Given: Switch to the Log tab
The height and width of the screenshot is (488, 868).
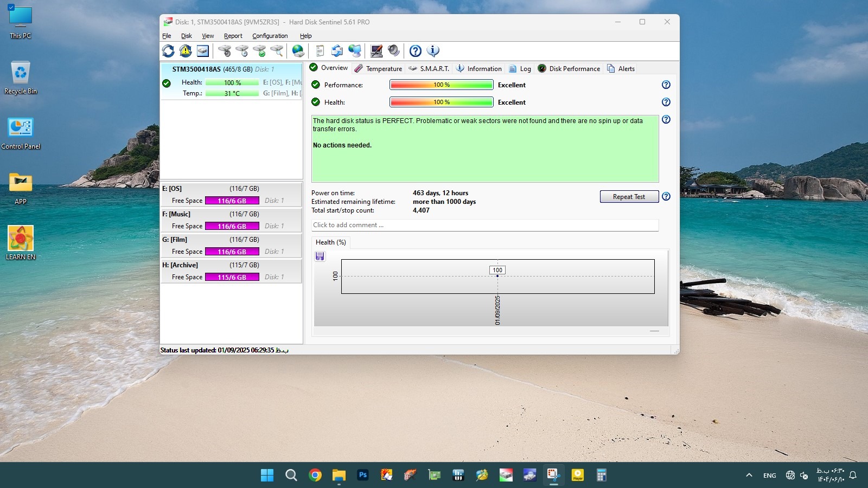Looking at the screenshot, I should tap(520, 68).
